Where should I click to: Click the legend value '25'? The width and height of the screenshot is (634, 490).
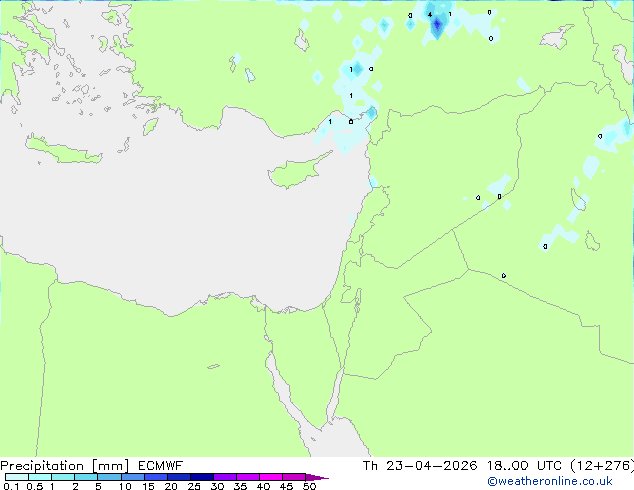coord(194,486)
